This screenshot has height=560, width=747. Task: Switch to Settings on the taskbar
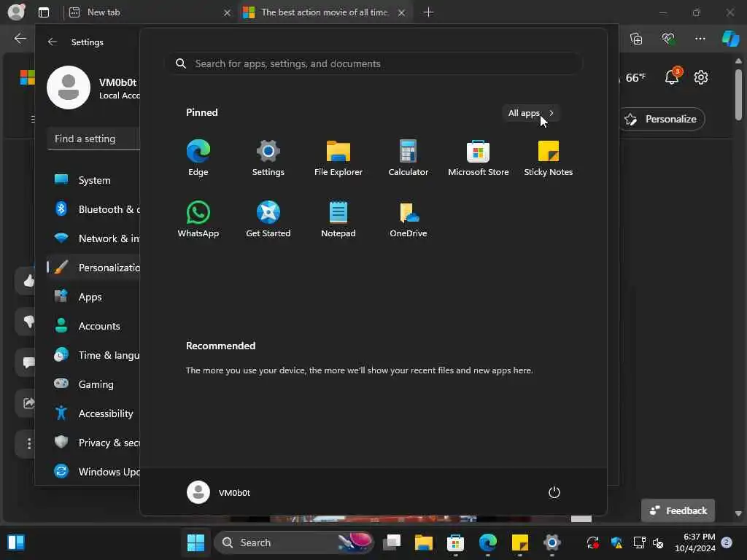(x=551, y=542)
